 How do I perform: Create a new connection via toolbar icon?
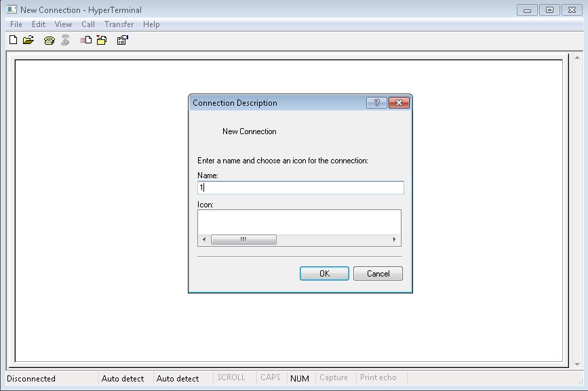12,40
